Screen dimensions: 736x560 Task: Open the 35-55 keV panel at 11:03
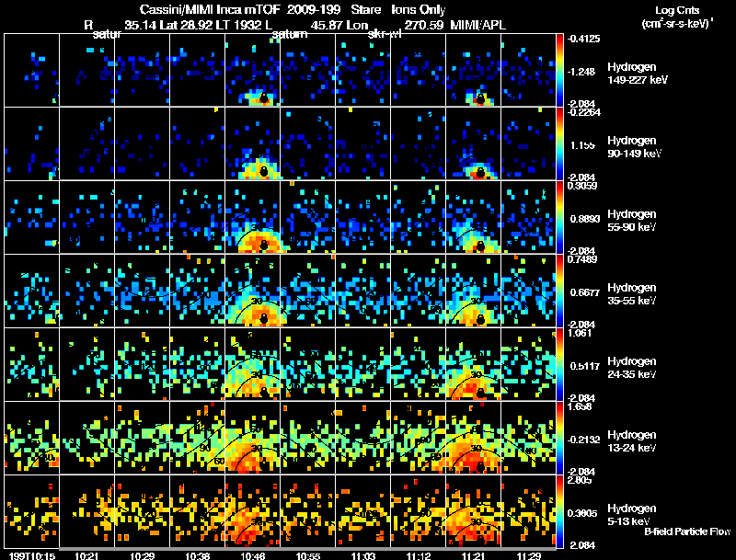click(x=362, y=291)
